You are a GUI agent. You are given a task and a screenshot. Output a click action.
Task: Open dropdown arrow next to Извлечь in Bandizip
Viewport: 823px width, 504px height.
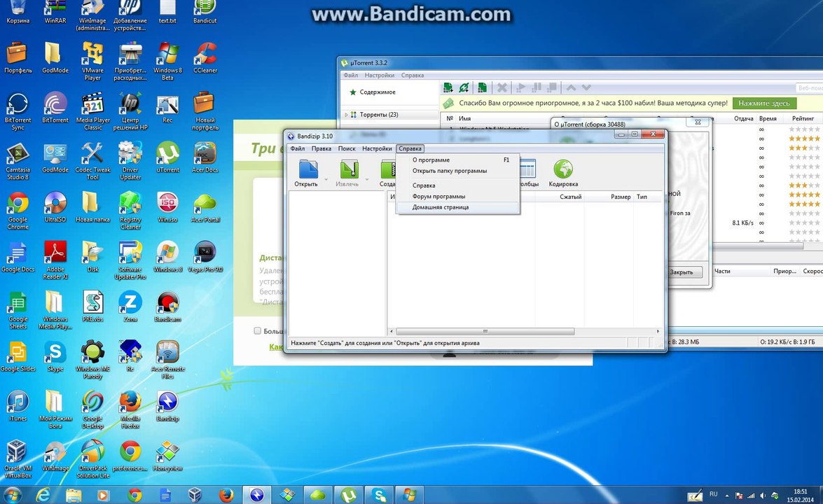click(367, 179)
